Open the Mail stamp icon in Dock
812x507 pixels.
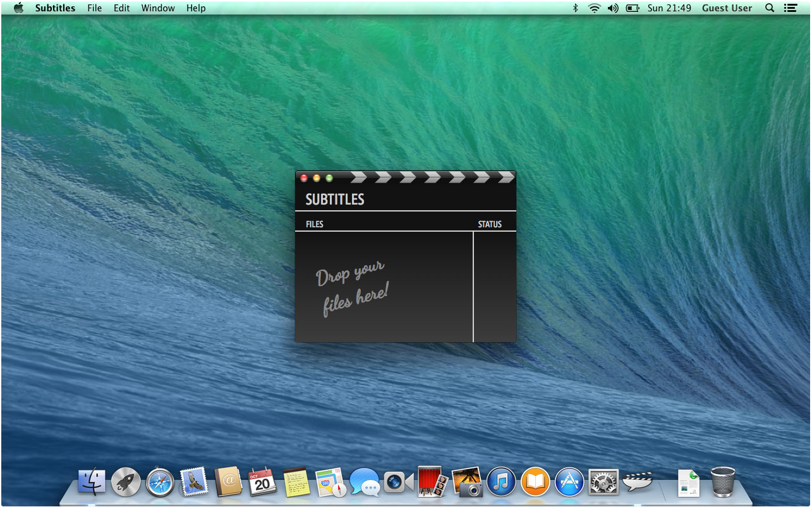coord(194,482)
